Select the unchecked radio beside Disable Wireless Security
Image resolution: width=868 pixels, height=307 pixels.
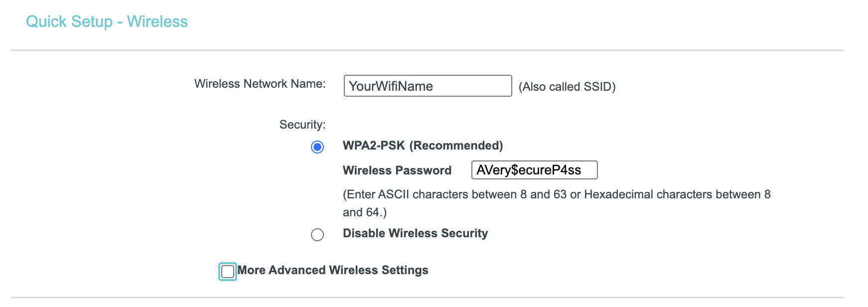(317, 235)
